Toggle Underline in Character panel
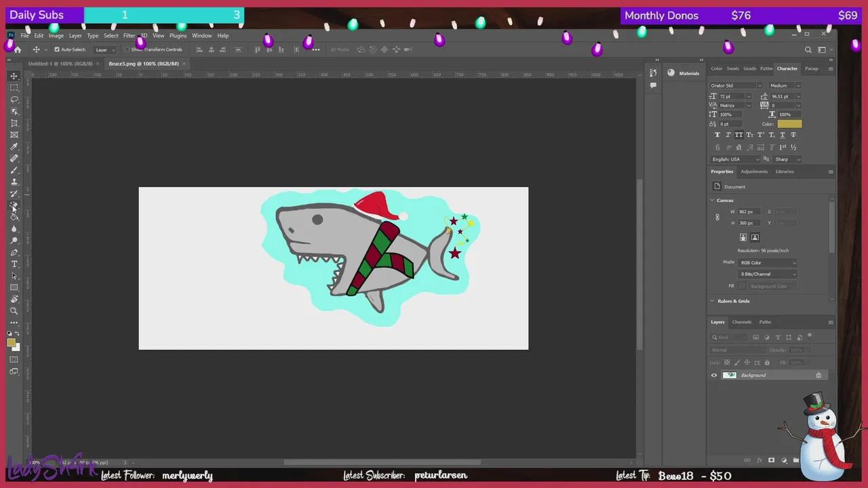This screenshot has width=868, height=488. pyautogui.click(x=783, y=135)
